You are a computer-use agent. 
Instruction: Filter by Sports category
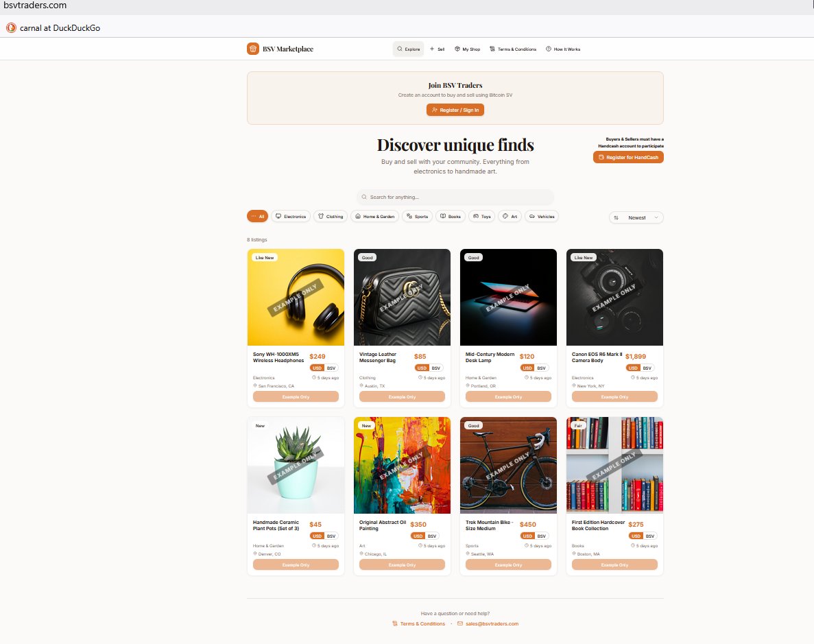[x=418, y=216]
